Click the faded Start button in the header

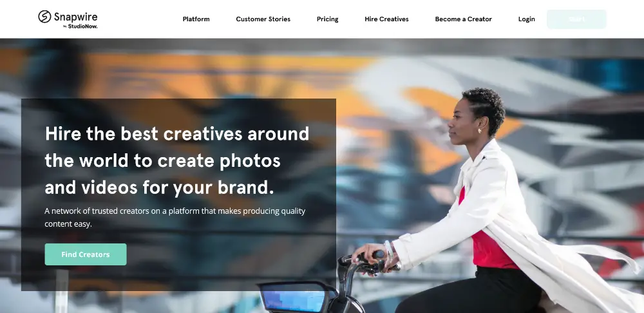[x=576, y=19]
